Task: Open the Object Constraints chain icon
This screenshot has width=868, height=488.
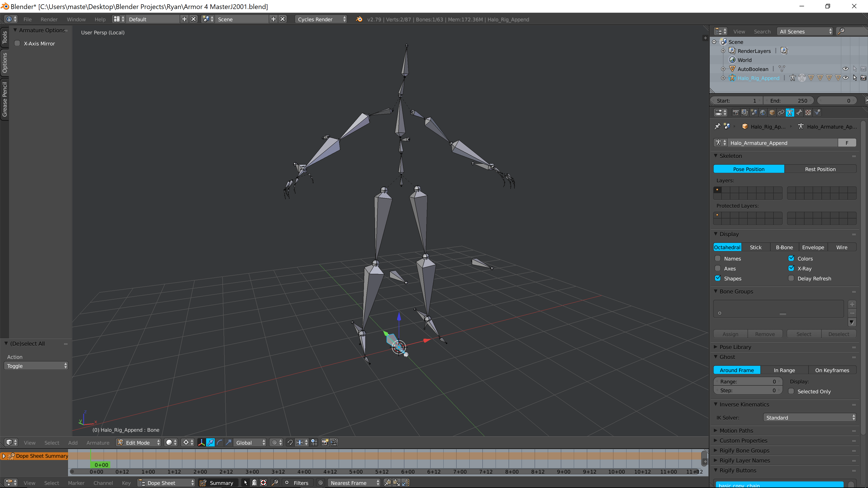Action: pos(781,113)
